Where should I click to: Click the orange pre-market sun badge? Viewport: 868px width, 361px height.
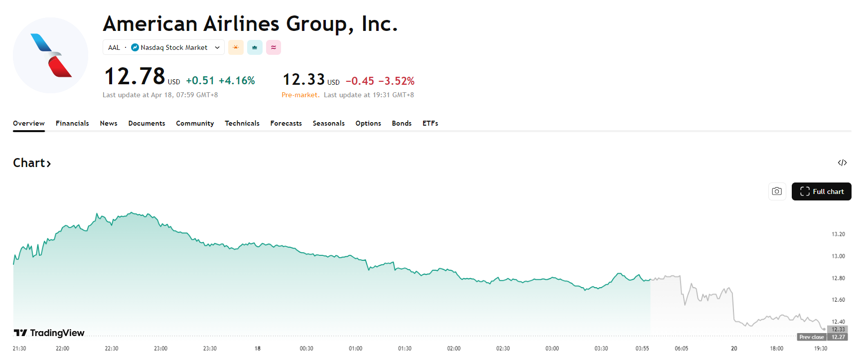click(236, 47)
